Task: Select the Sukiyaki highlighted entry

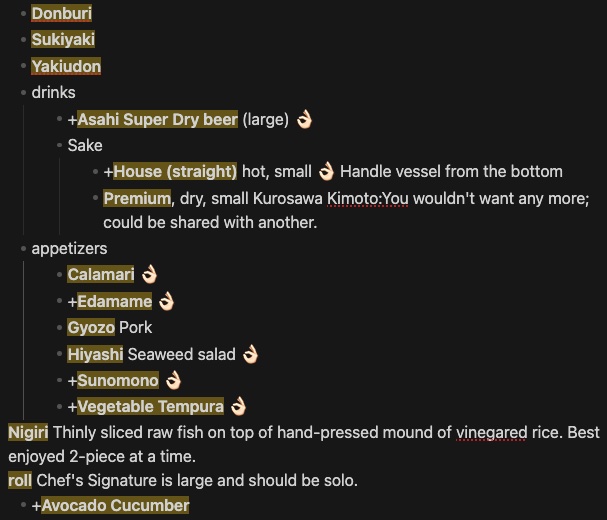Action: (63, 40)
